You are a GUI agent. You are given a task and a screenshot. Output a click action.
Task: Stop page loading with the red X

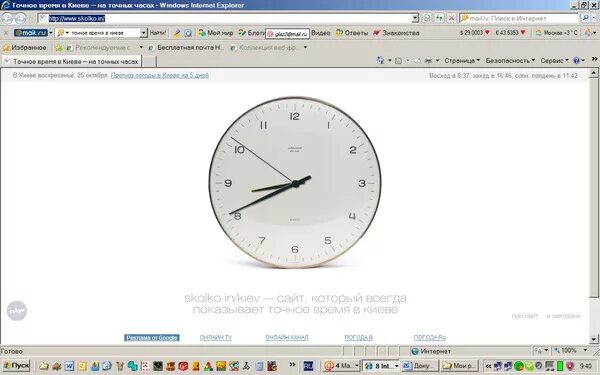pos(452,18)
